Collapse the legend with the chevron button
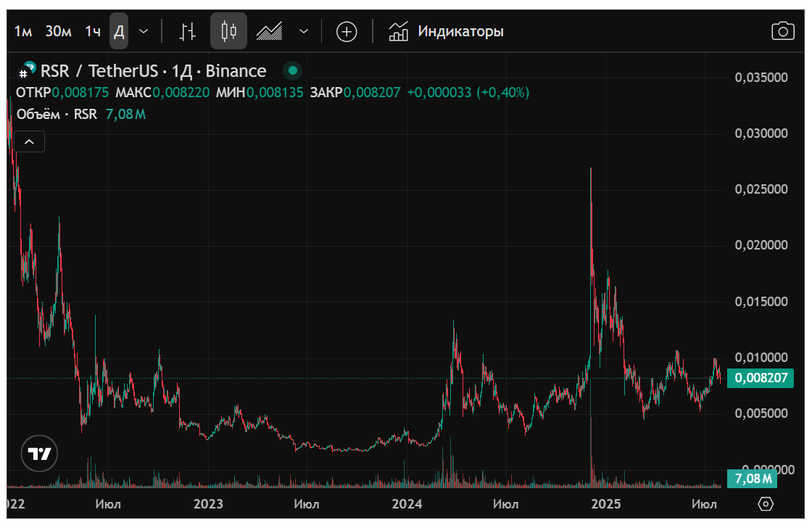The image size is (812, 523). click(30, 141)
